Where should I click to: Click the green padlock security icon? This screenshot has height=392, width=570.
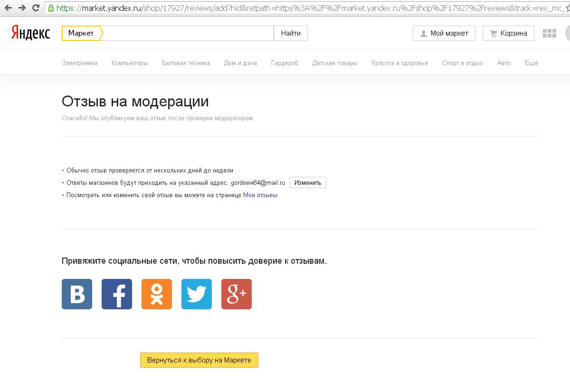click(x=51, y=8)
